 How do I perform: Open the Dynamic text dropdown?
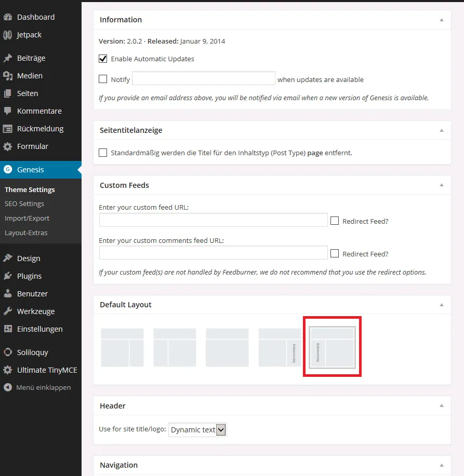tap(198, 430)
